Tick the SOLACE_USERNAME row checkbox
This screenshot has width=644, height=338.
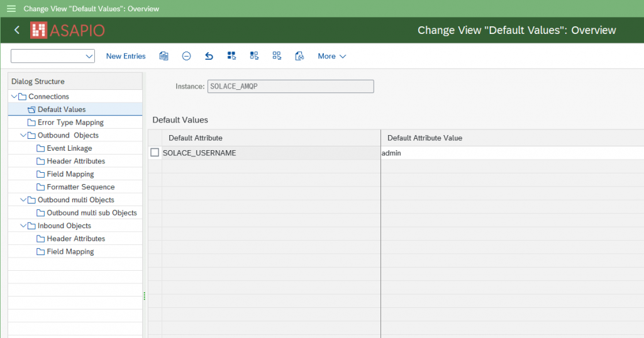(155, 153)
